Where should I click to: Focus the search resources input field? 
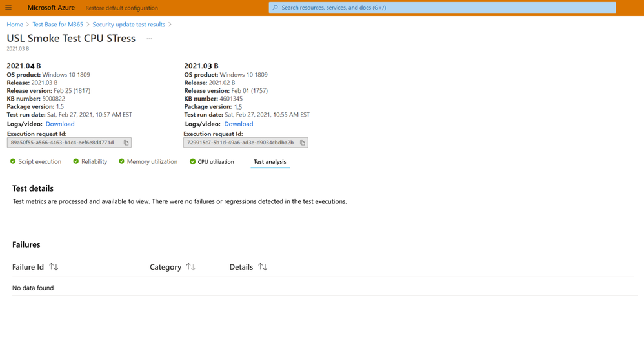click(442, 7)
